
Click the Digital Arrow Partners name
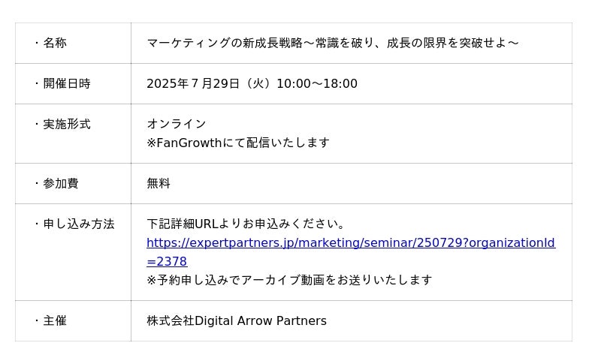point(261,320)
